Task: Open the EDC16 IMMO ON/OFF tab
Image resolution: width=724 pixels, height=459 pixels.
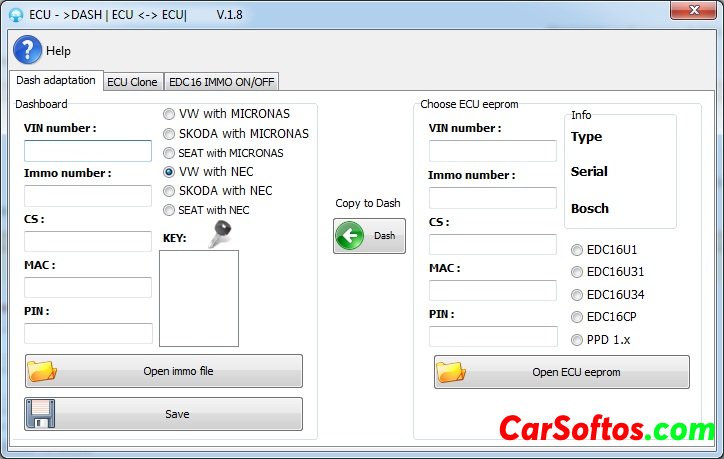Action: [222, 82]
